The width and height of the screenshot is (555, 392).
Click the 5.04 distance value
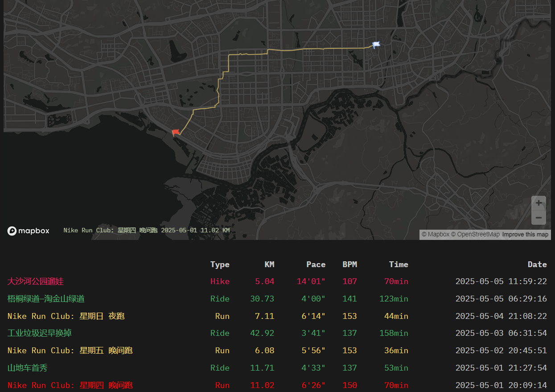pos(264,281)
